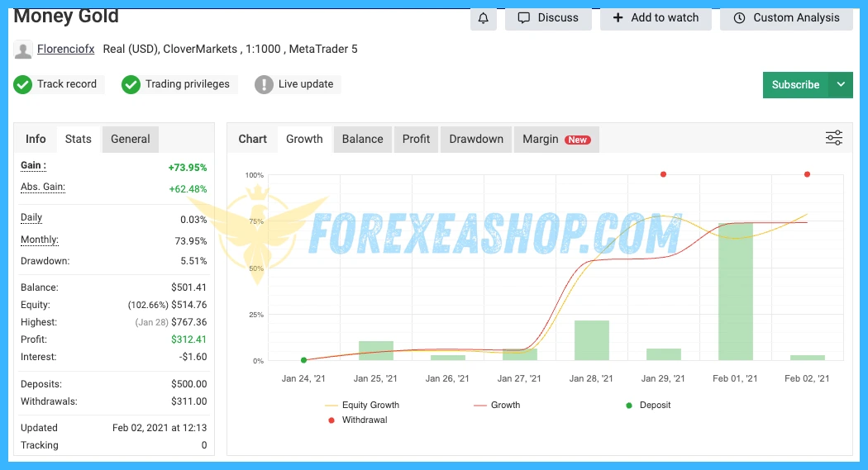Image resolution: width=868 pixels, height=470 pixels.
Task: Click the Subscribe button
Action: 795,84
